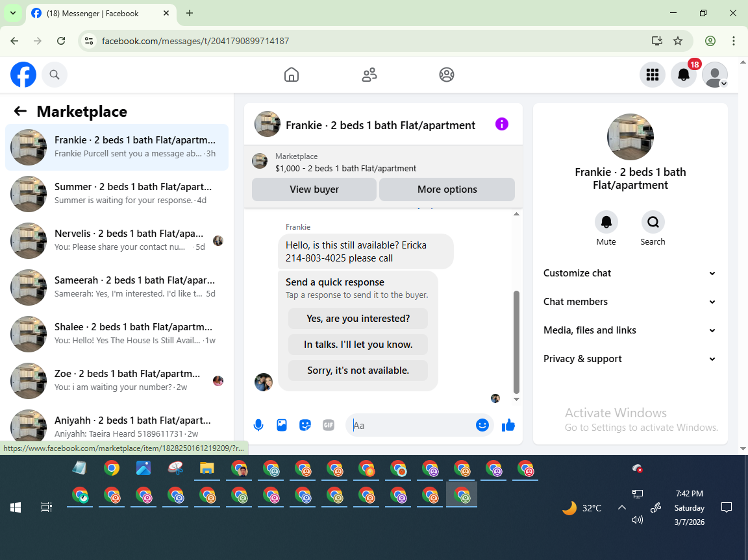
Task: Click sender avatar beside quick responses
Action: point(264,382)
